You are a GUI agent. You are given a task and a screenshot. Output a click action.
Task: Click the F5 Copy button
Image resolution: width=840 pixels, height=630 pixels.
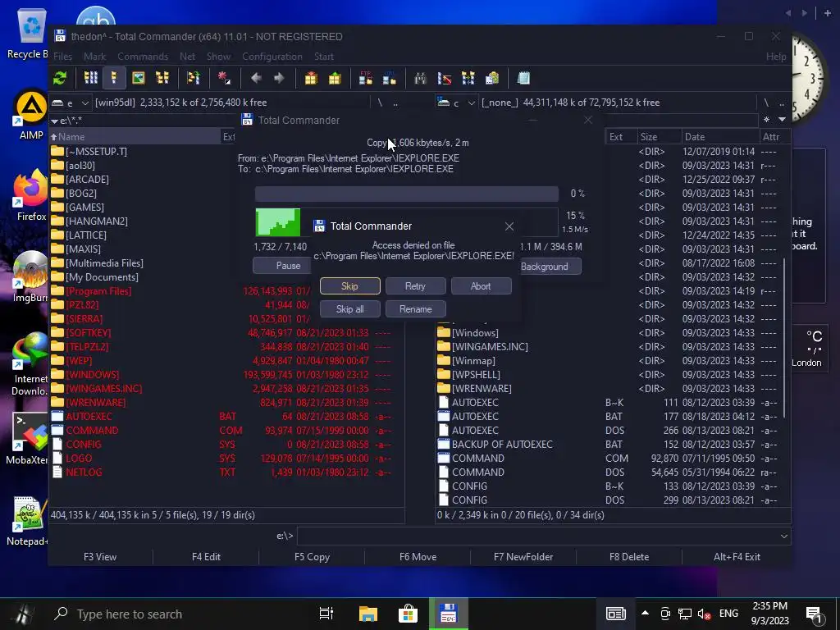click(312, 557)
